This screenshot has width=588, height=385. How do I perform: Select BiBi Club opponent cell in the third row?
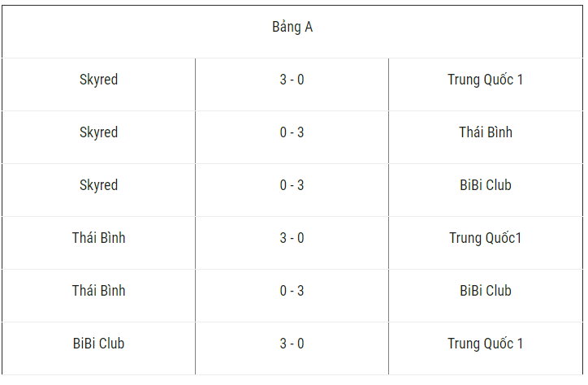click(x=486, y=185)
